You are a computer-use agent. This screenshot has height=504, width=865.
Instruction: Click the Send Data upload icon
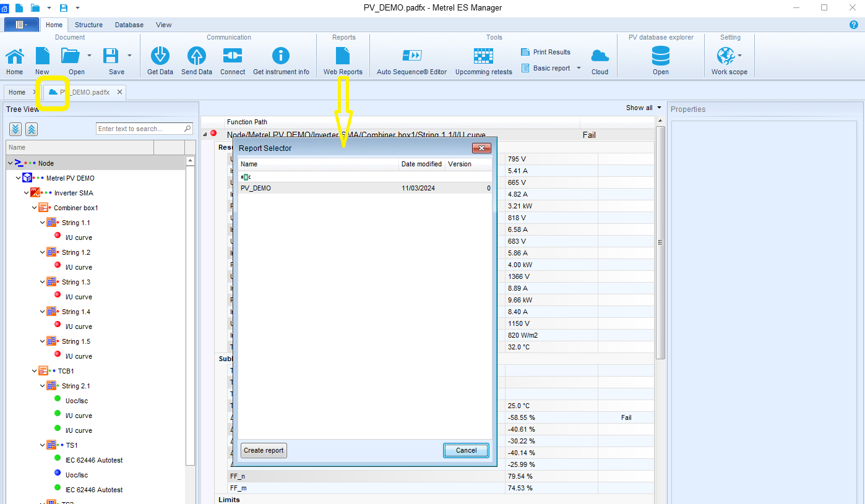pyautogui.click(x=197, y=56)
